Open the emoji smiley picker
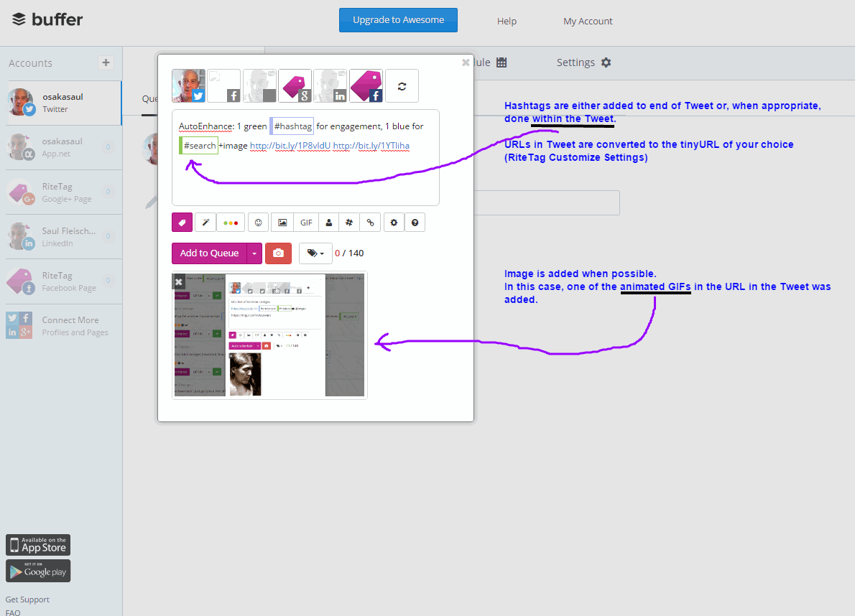This screenshot has height=616, width=855. tap(259, 223)
